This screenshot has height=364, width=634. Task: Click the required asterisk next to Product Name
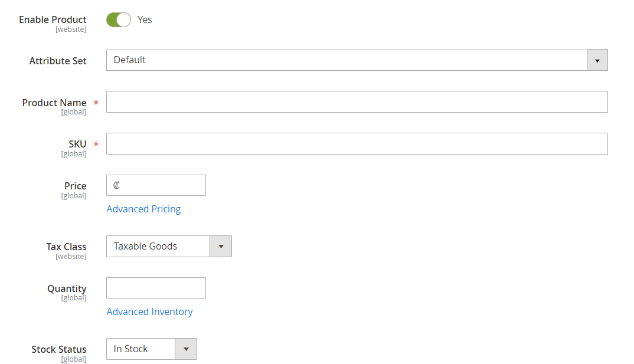point(96,102)
